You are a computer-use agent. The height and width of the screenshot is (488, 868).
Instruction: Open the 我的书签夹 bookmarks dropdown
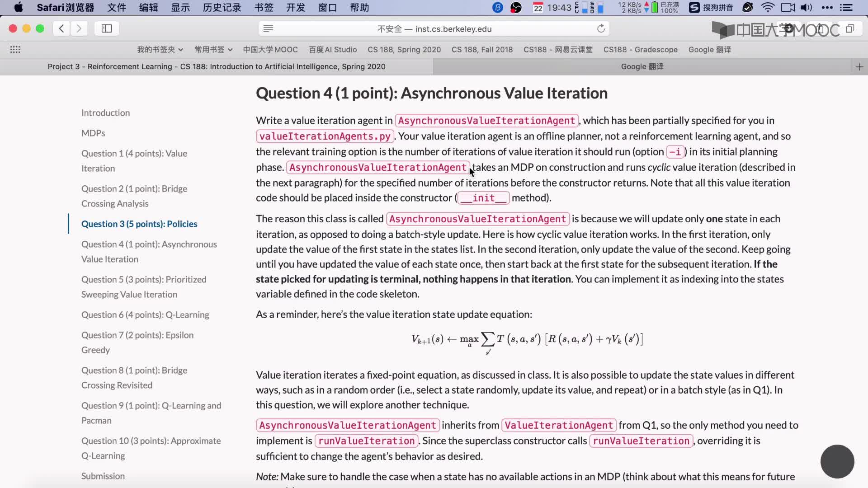(160, 50)
